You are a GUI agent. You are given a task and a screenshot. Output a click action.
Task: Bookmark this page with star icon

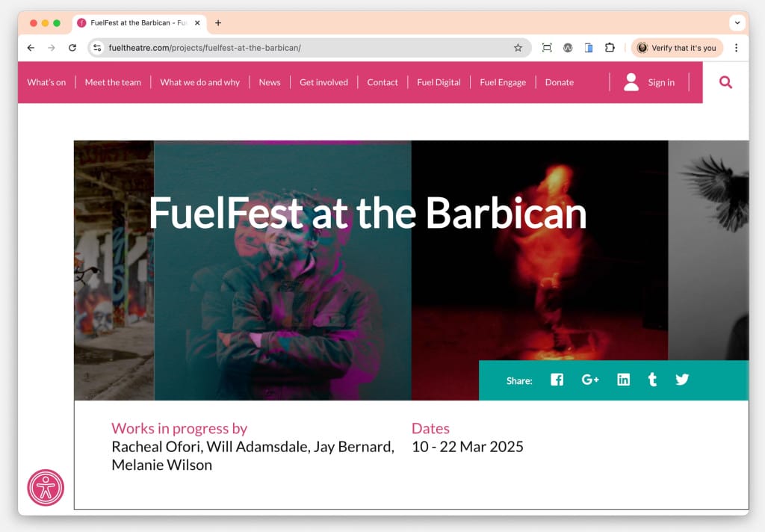click(518, 48)
